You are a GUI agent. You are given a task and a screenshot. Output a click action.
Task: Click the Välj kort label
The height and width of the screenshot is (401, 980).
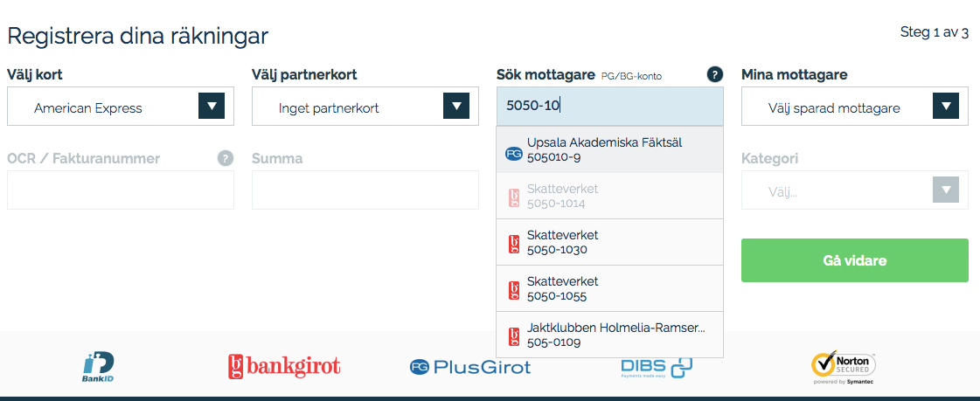35,75
